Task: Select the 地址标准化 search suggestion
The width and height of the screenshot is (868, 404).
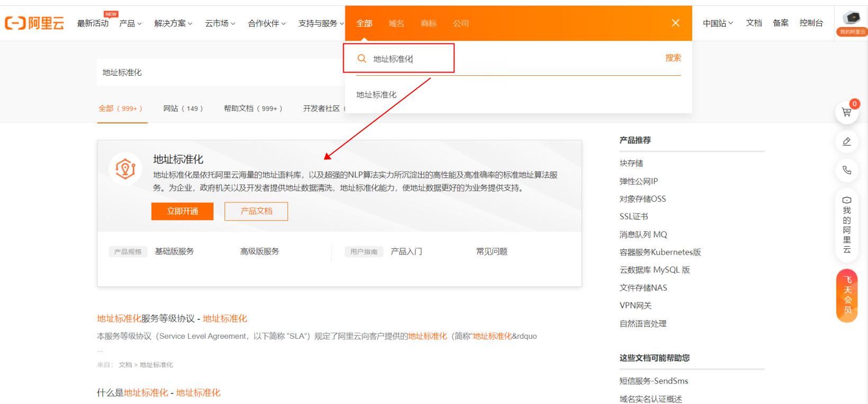Action: click(377, 95)
